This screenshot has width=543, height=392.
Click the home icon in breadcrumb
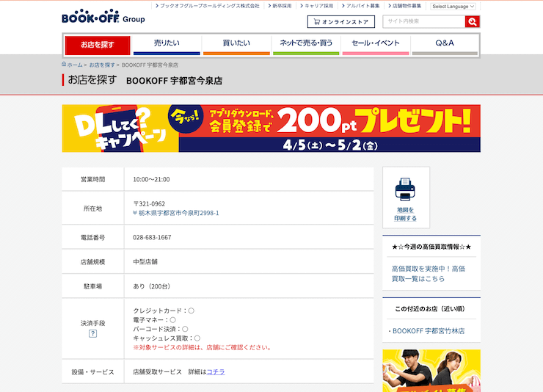tap(64, 64)
